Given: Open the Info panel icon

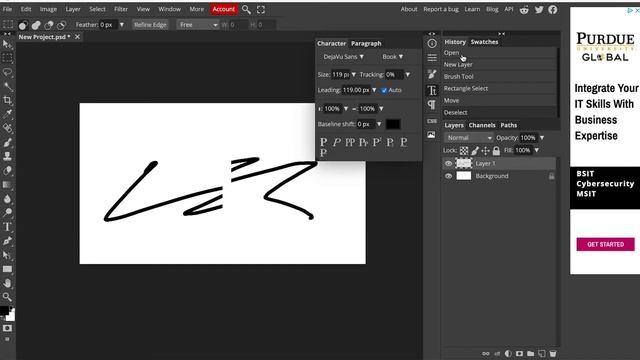Looking at the screenshot, I should click(x=432, y=43).
